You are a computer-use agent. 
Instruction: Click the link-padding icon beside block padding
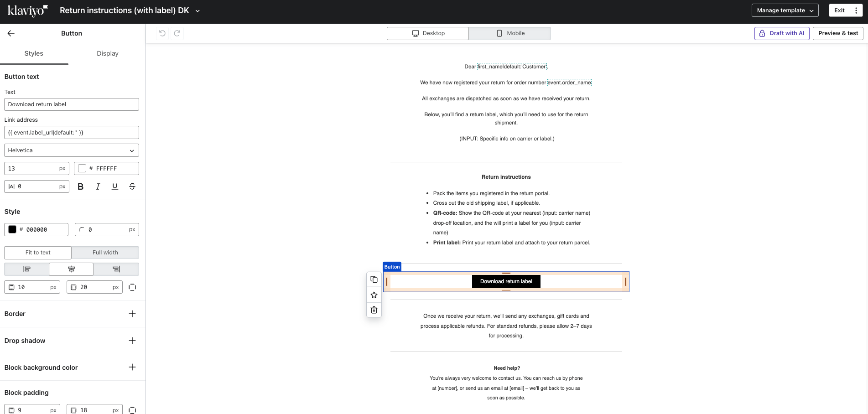click(132, 410)
